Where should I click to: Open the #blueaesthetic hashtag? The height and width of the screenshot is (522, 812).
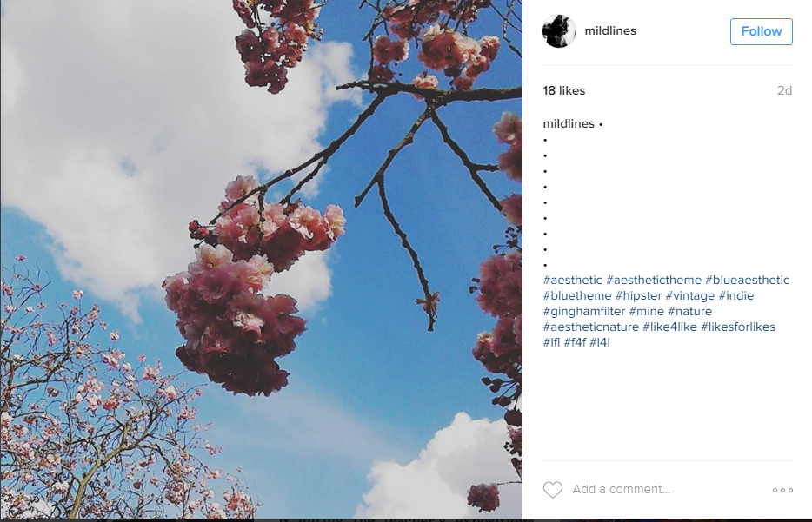(748, 280)
